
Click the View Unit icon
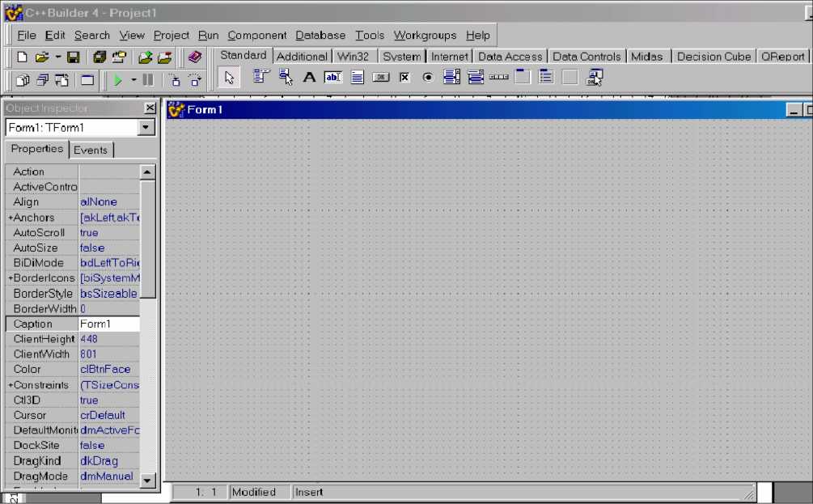(23, 80)
